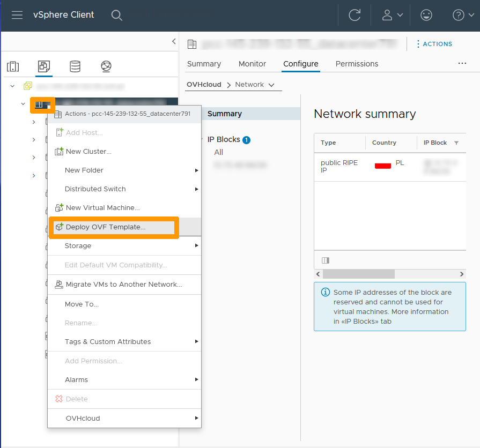Select All under IP Blocks

[x=219, y=152]
